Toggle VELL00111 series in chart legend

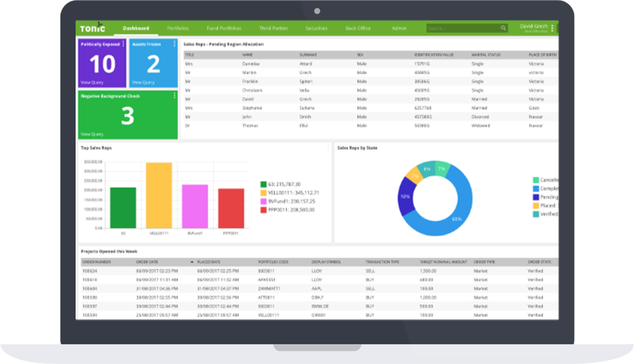[262, 193]
